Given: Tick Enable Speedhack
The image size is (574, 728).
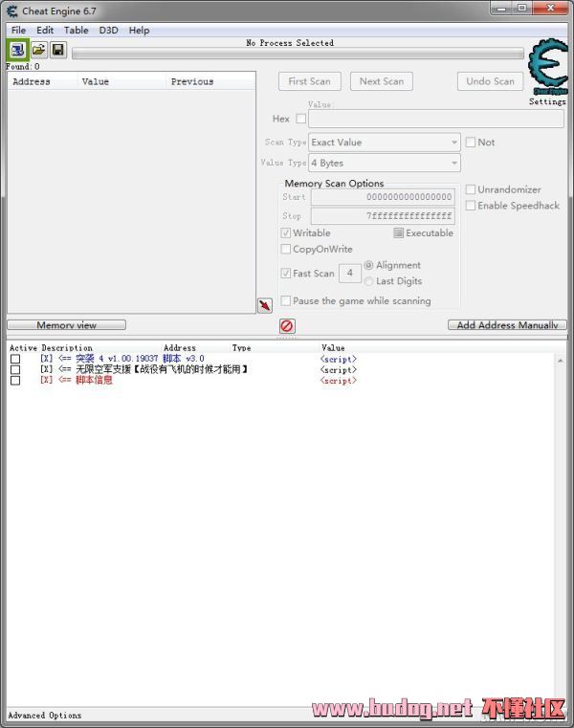Looking at the screenshot, I should point(471,206).
